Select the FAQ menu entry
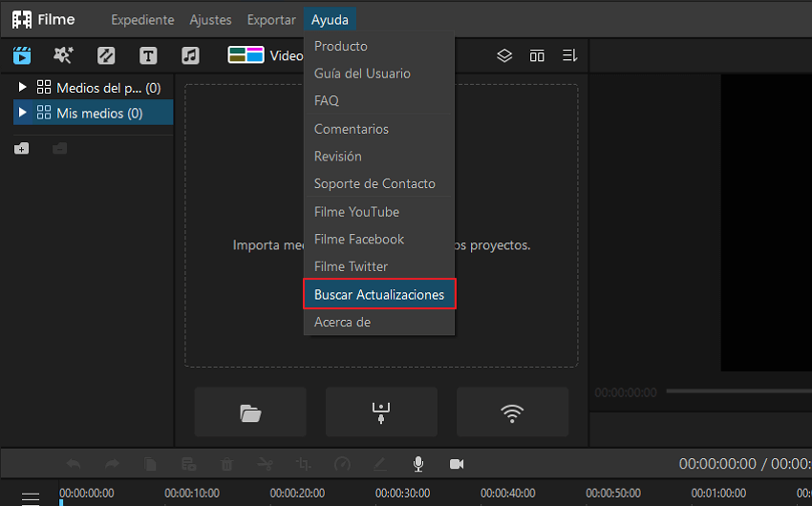The height and width of the screenshot is (506, 812). [379, 100]
